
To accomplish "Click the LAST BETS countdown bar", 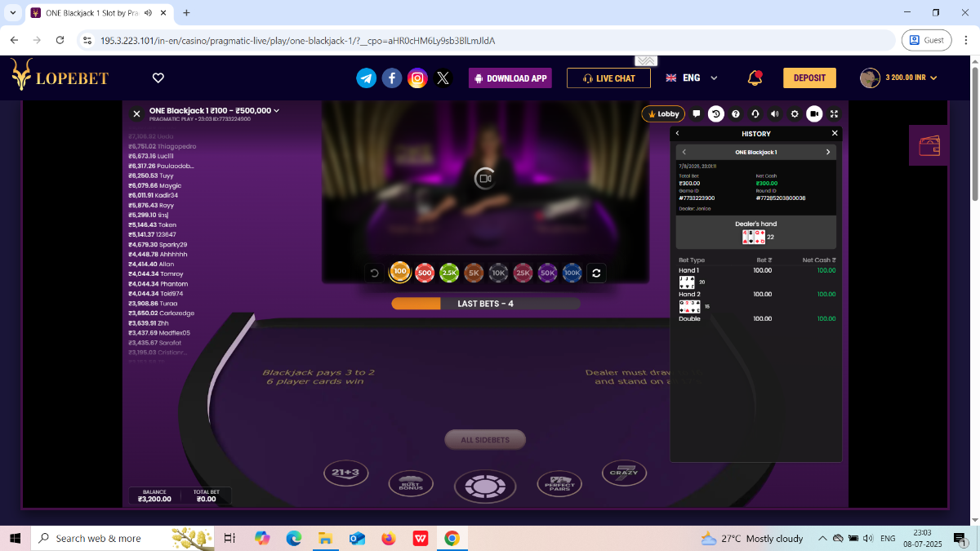I will pos(485,304).
